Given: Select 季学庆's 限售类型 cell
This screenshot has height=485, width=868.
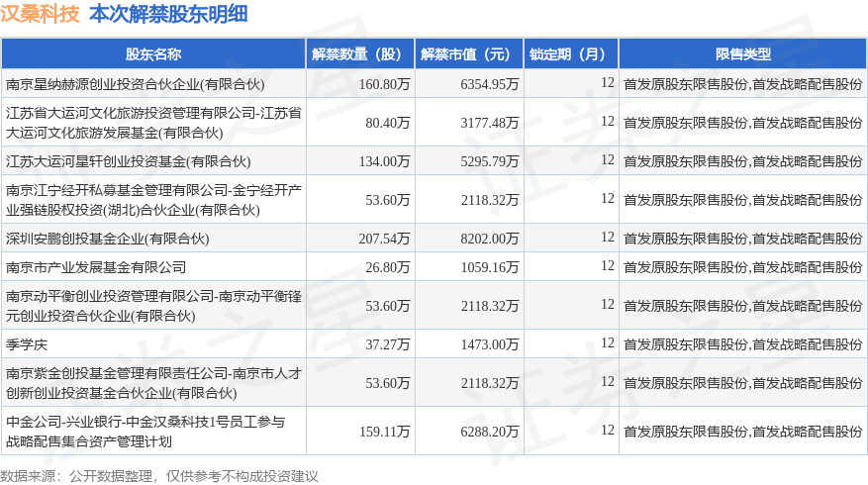Looking at the screenshot, I should [x=743, y=344].
